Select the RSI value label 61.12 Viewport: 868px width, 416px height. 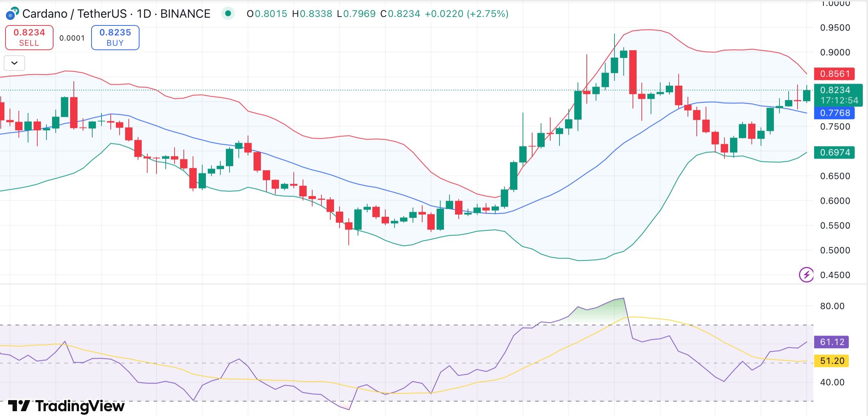[831, 342]
